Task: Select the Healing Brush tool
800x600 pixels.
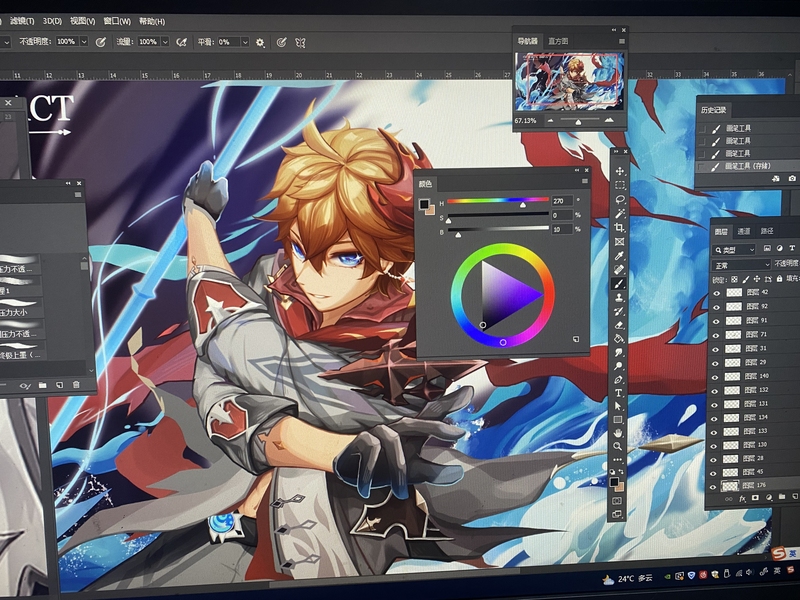Action: pyautogui.click(x=619, y=269)
